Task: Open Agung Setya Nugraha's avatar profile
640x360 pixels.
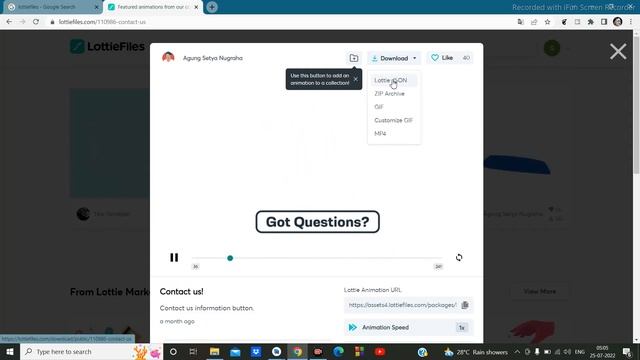Action: click(x=168, y=58)
